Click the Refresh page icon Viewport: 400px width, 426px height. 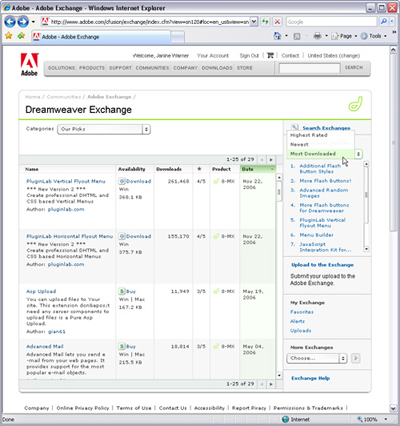tap(265, 22)
